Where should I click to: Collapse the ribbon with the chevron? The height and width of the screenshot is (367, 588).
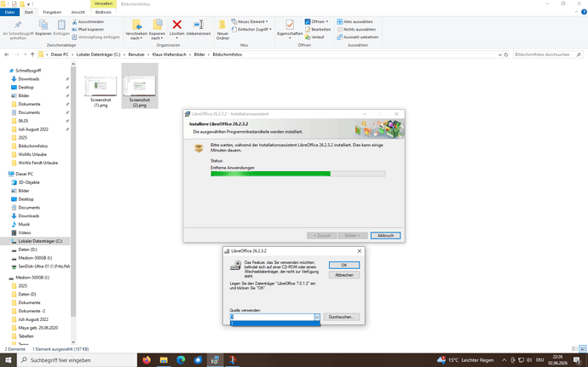(x=576, y=12)
